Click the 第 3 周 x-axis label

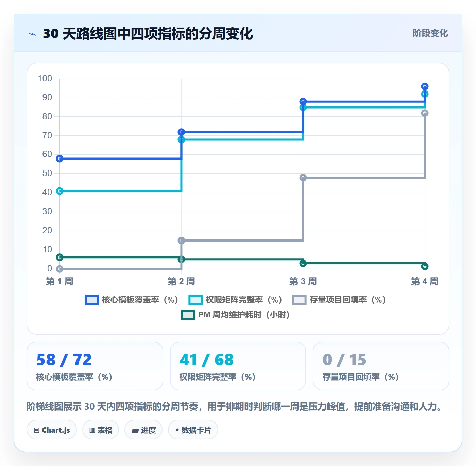(x=303, y=281)
